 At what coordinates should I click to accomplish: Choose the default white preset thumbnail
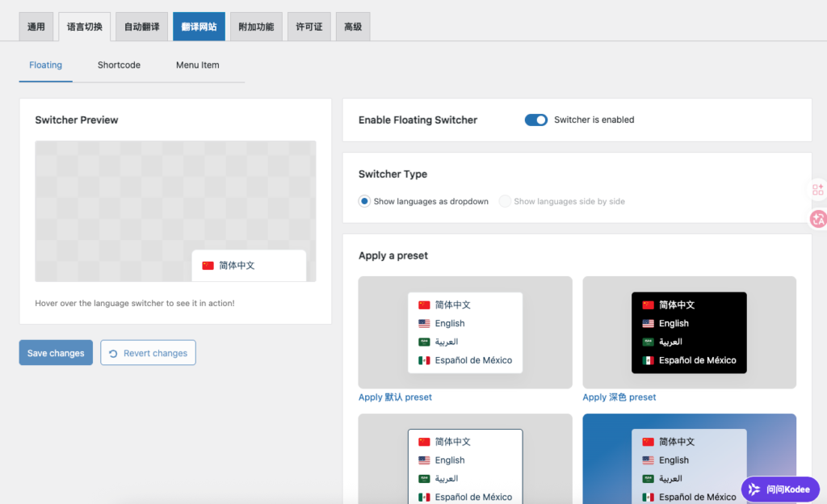465,333
